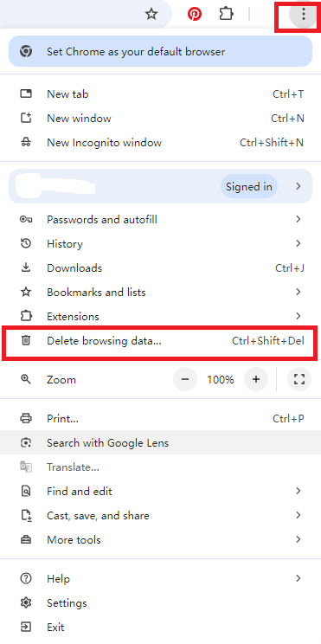Click the printer icon beside Print
This screenshot has width=321, height=644.
pos(26,419)
